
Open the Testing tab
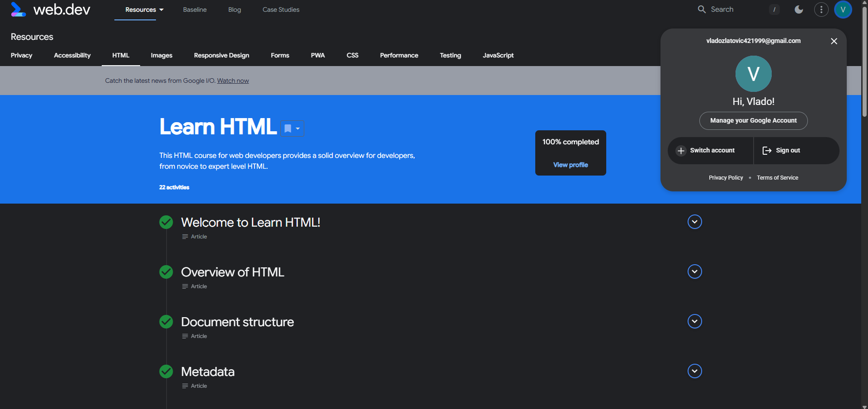pos(450,55)
